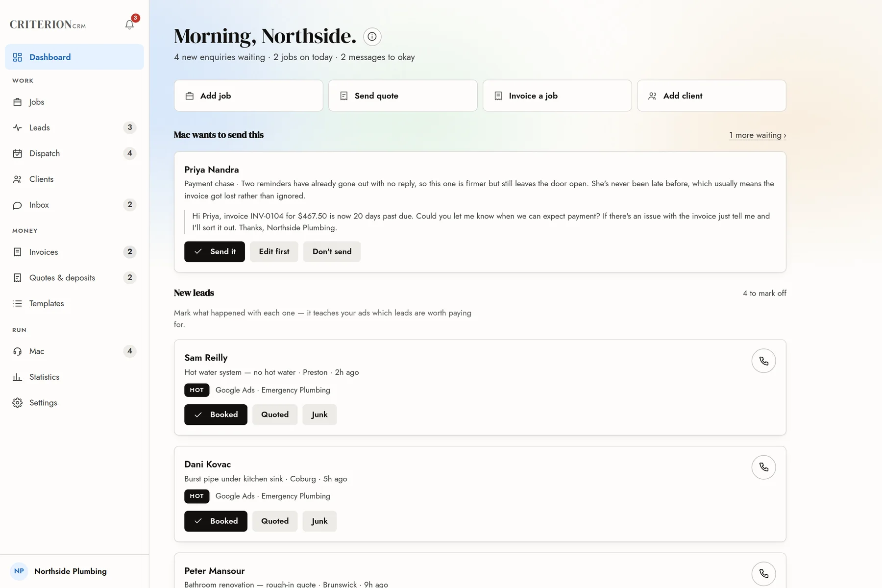Image resolution: width=882 pixels, height=588 pixels.
Task: Mark Dani Kovac lead as Junk
Action: 319,521
